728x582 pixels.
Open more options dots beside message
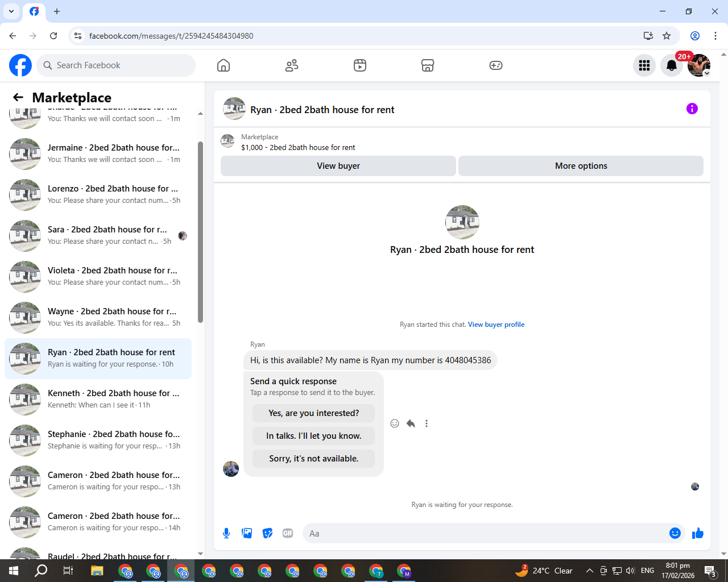click(x=427, y=423)
